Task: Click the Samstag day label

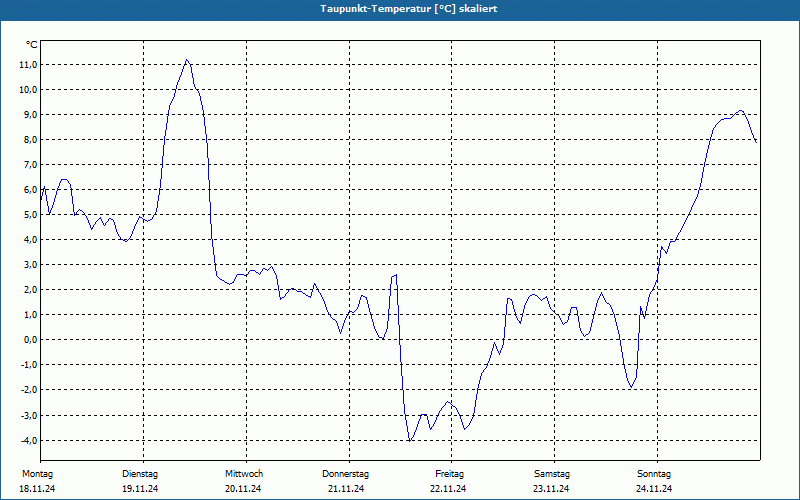Action: (x=552, y=474)
